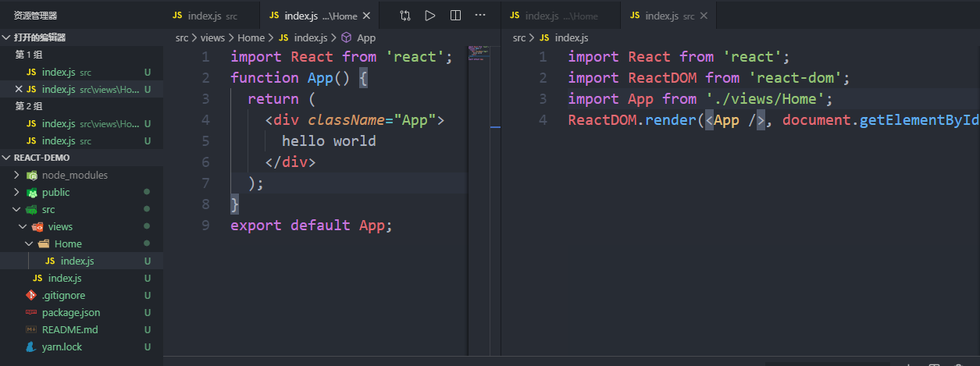
Task: Click the views folder icon
Action: pyautogui.click(x=37, y=227)
